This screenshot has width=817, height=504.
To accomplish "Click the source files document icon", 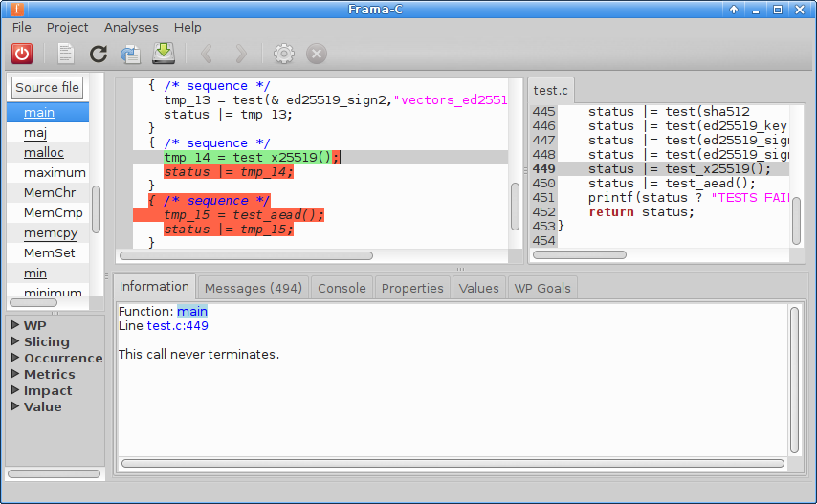I will click(66, 54).
